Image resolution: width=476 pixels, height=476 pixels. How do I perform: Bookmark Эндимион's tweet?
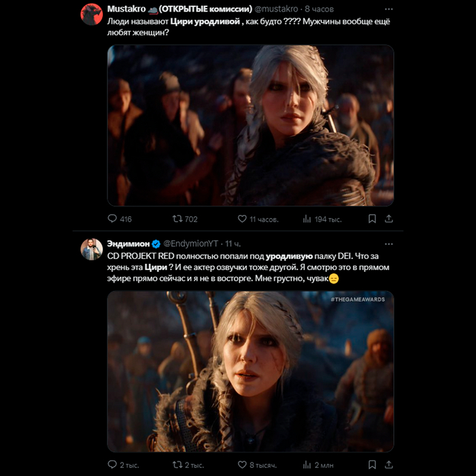pyautogui.click(x=372, y=464)
